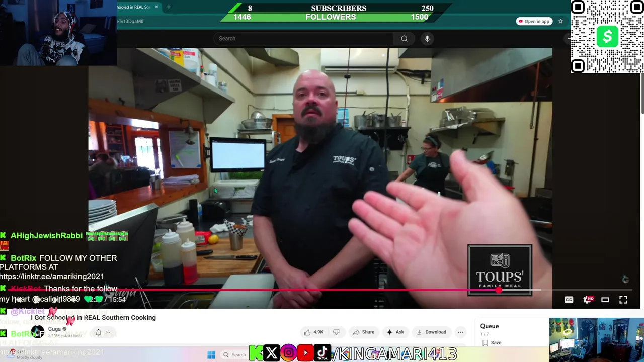Image resolution: width=644 pixels, height=362 pixels.
Task: Open more actions three-dot menu
Action: [460, 332]
